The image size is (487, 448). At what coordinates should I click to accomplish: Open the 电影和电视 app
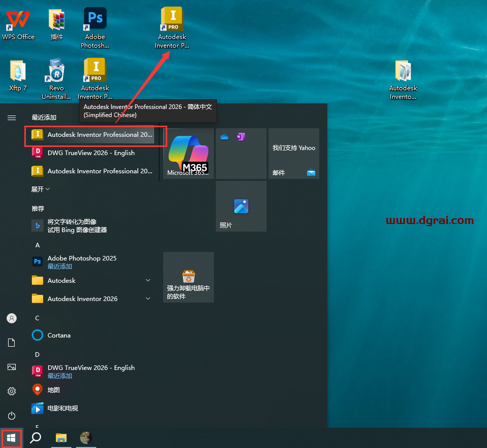coord(92,408)
